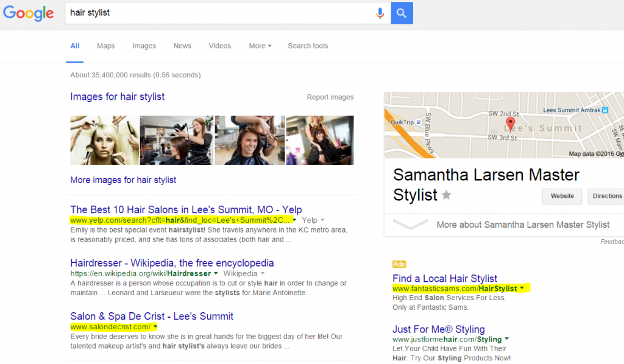
Task: Click Report images link
Action: tap(330, 97)
